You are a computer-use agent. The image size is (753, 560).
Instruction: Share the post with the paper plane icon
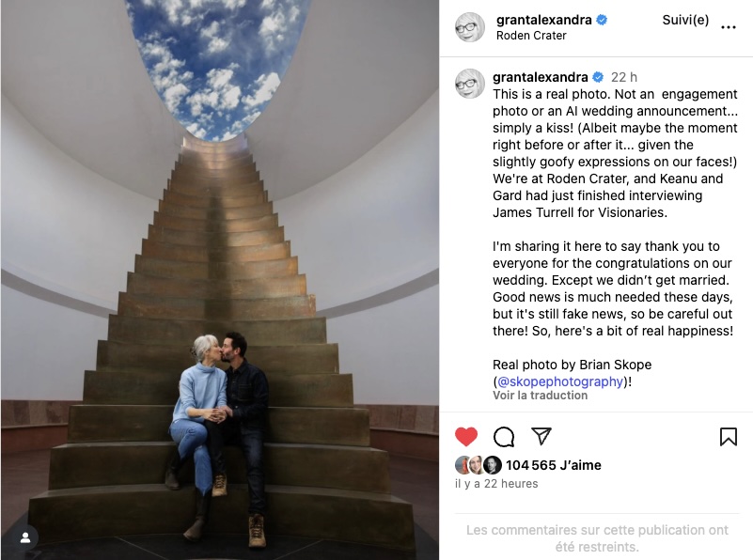[x=541, y=436]
